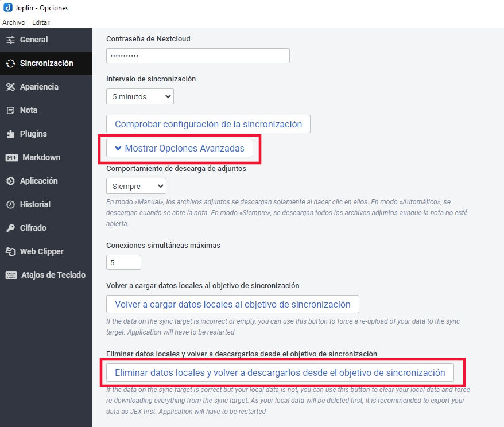Open the Editar menu
The image size is (504, 427).
(41, 22)
